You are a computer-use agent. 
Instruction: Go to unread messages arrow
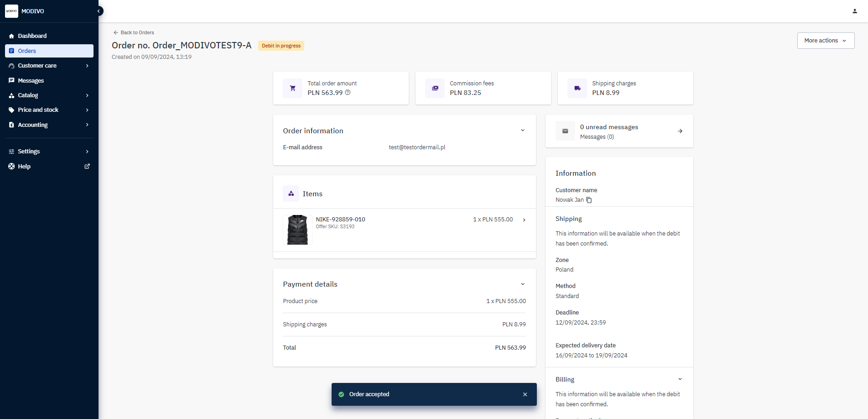click(680, 131)
